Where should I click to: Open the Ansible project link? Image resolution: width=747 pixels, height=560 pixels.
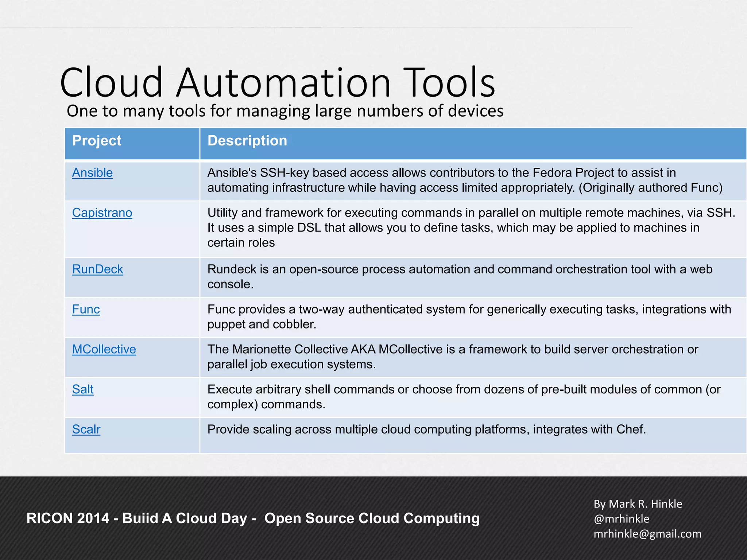(x=92, y=173)
